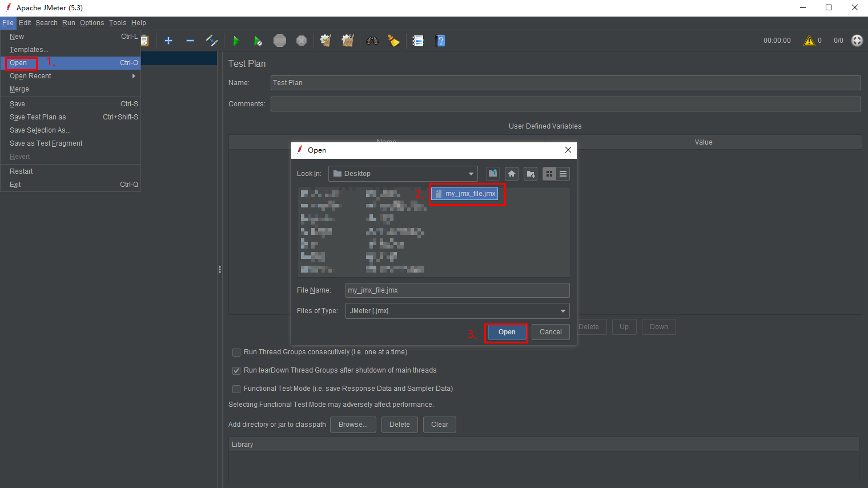868x488 pixels.
Task: Choose Save as Test Fragment
Action: pos(71,143)
